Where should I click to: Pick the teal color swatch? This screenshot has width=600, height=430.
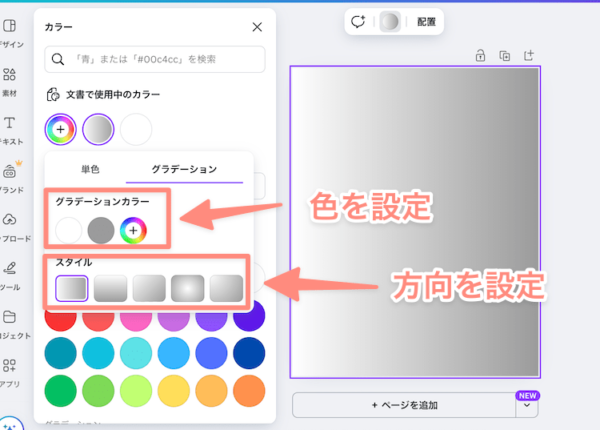click(60, 353)
